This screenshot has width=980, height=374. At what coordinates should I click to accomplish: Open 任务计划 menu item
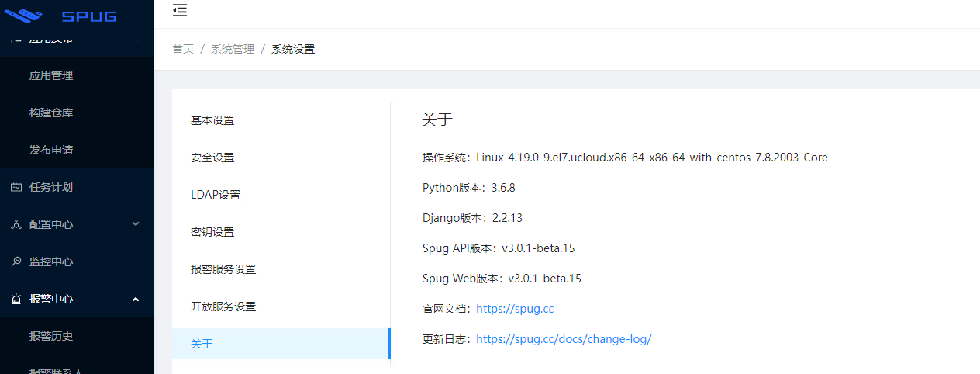click(x=77, y=187)
